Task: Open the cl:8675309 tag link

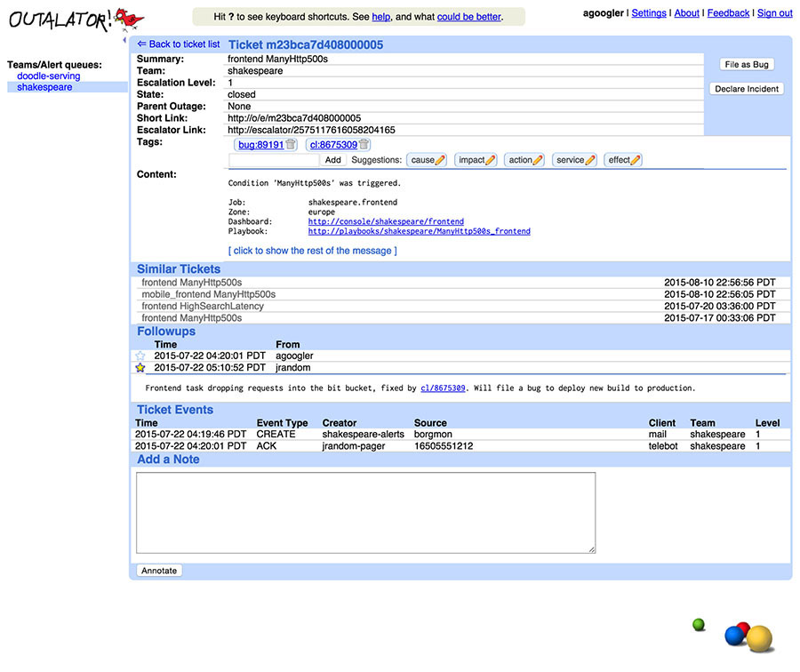Action: (333, 145)
